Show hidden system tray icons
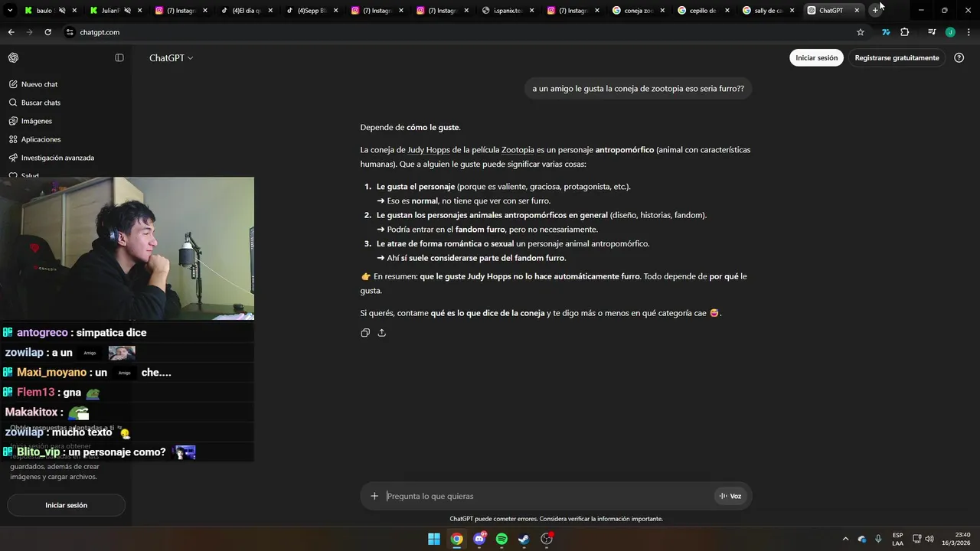The height and width of the screenshot is (551, 980). (845, 539)
